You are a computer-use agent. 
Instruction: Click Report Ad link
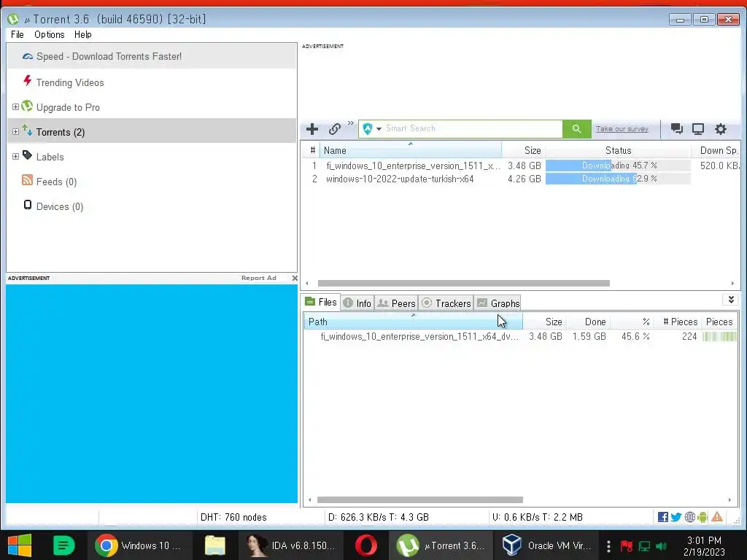259,278
